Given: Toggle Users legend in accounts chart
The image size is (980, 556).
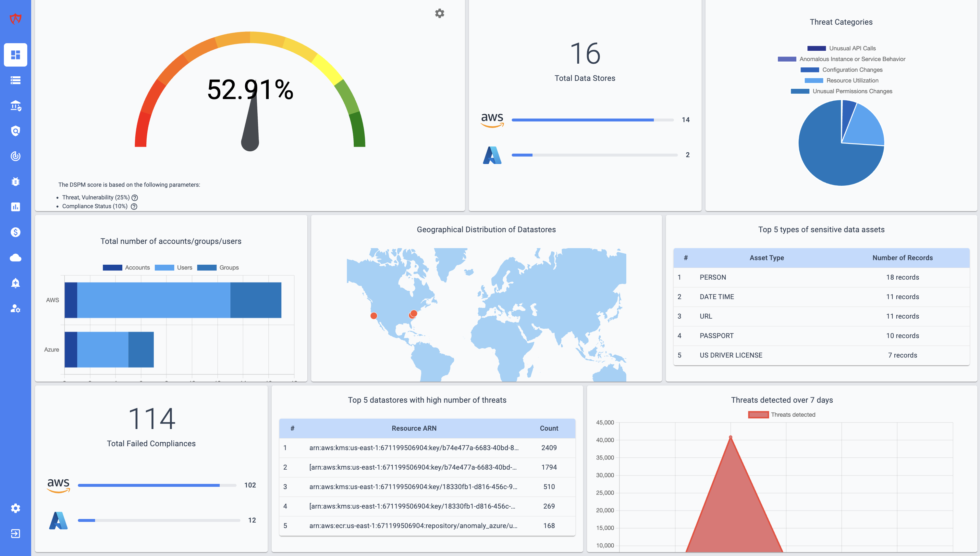Looking at the screenshot, I should tap(174, 267).
